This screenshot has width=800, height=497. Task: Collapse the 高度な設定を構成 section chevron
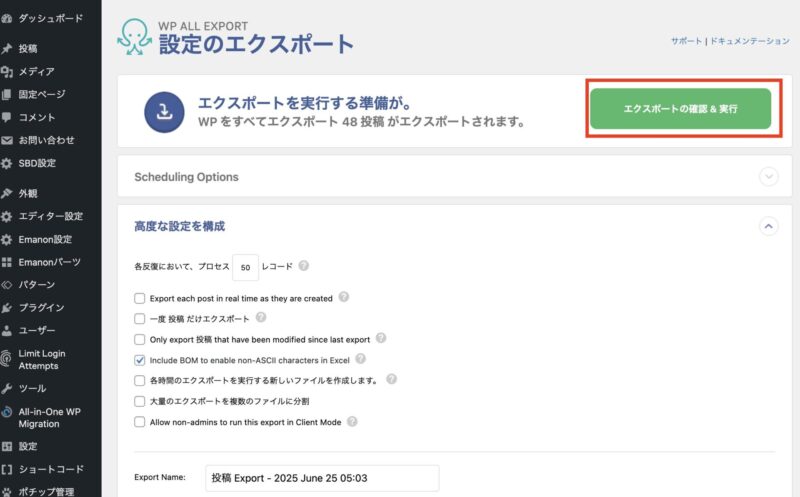coord(768,226)
